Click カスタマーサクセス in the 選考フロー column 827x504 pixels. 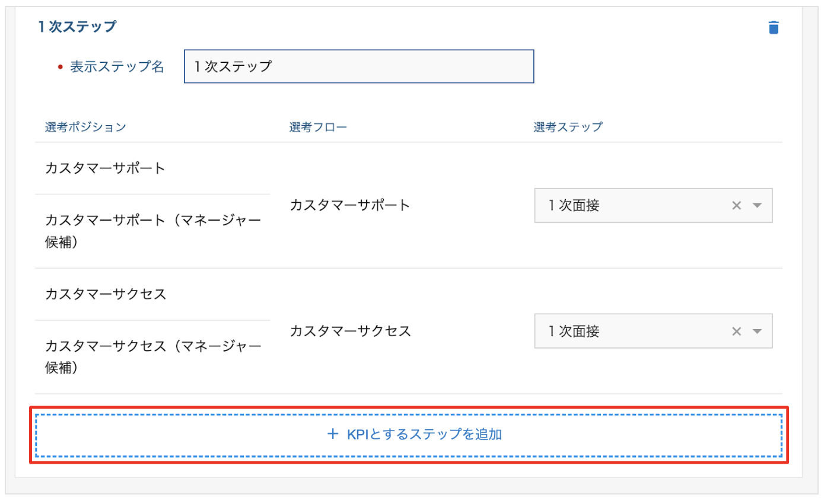[x=350, y=331]
